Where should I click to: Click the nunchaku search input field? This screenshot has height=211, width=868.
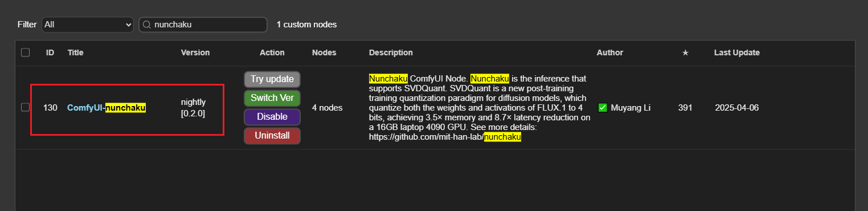click(203, 25)
